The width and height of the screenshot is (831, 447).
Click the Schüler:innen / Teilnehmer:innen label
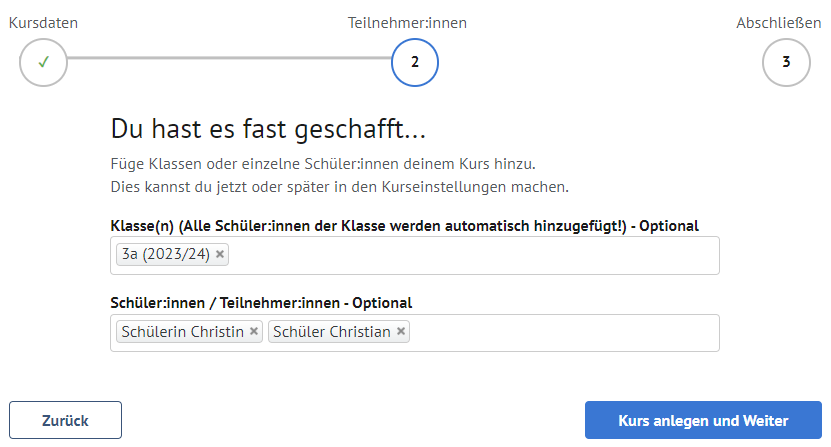(260, 302)
